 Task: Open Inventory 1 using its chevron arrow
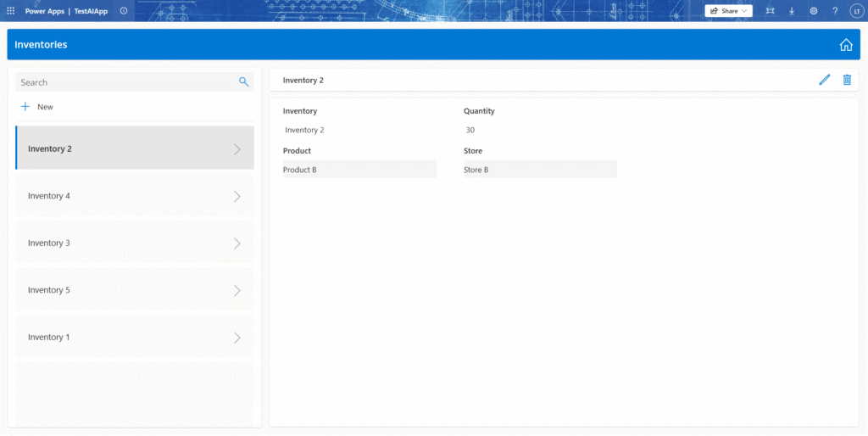(x=237, y=338)
